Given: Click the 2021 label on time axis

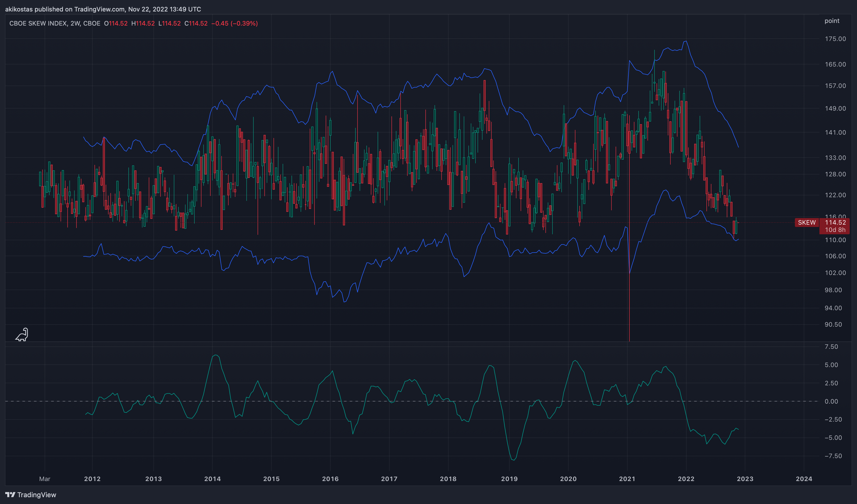Looking at the screenshot, I should (627, 479).
